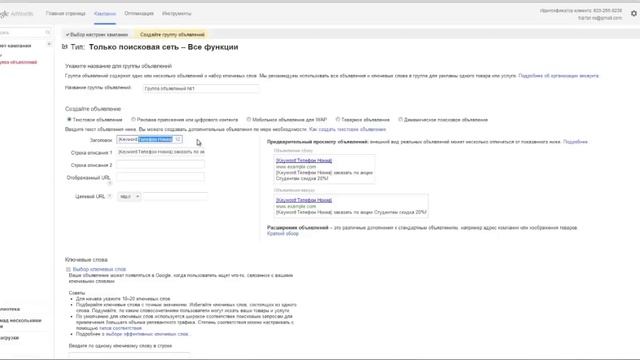Open 'Оптимизация' tab
Image resolution: width=640 pixels, height=360 pixels.
coord(139,13)
